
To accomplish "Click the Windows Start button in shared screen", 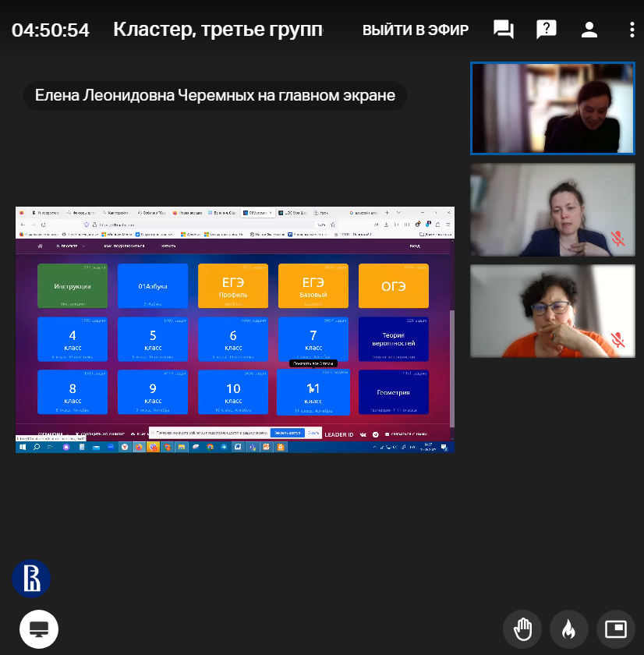I will pos(23,448).
